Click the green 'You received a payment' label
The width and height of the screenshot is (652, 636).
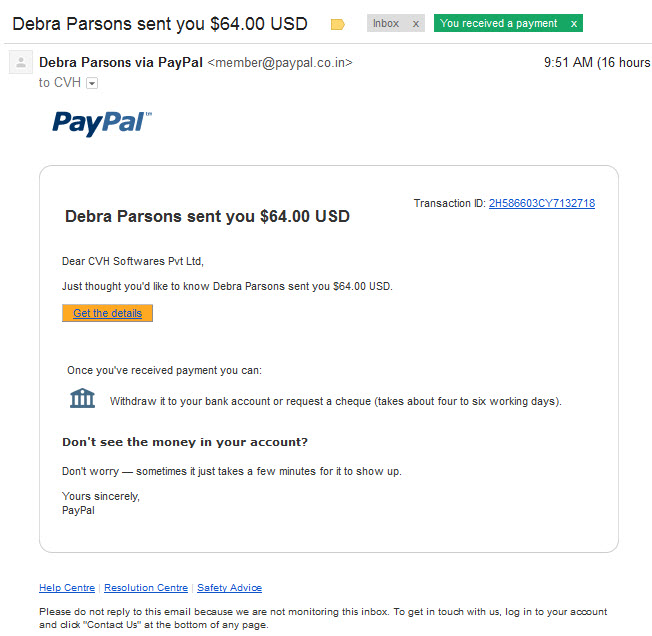click(x=499, y=23)
